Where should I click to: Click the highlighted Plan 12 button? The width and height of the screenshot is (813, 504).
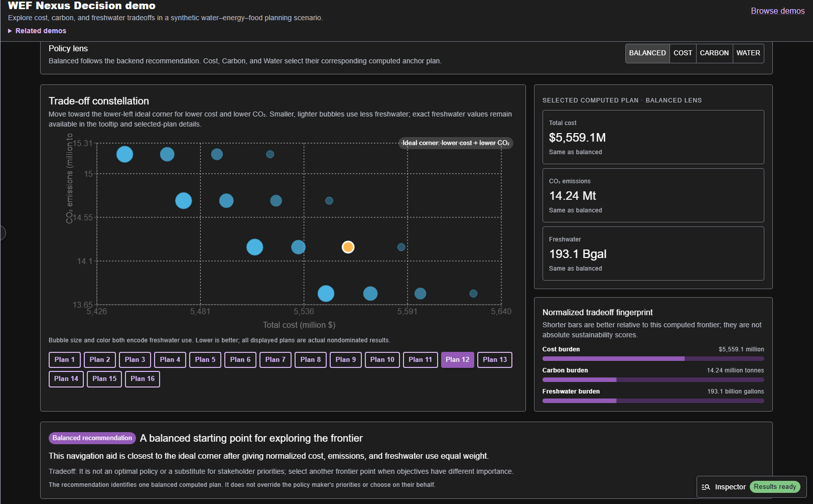457,360
